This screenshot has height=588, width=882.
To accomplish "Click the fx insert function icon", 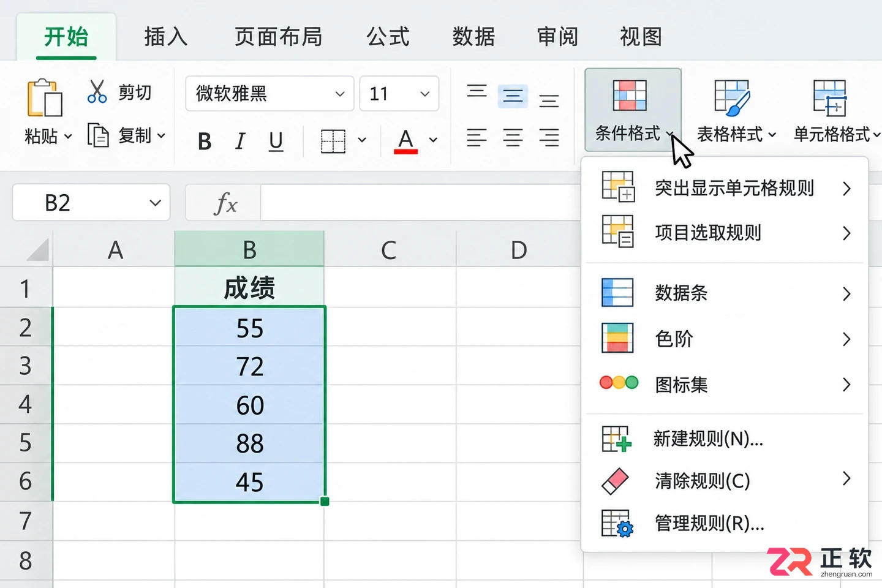I will 225,203.
